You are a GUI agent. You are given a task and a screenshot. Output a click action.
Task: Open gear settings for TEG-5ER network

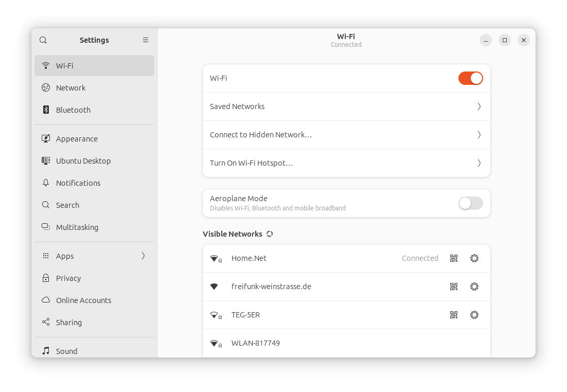(474, 315)
